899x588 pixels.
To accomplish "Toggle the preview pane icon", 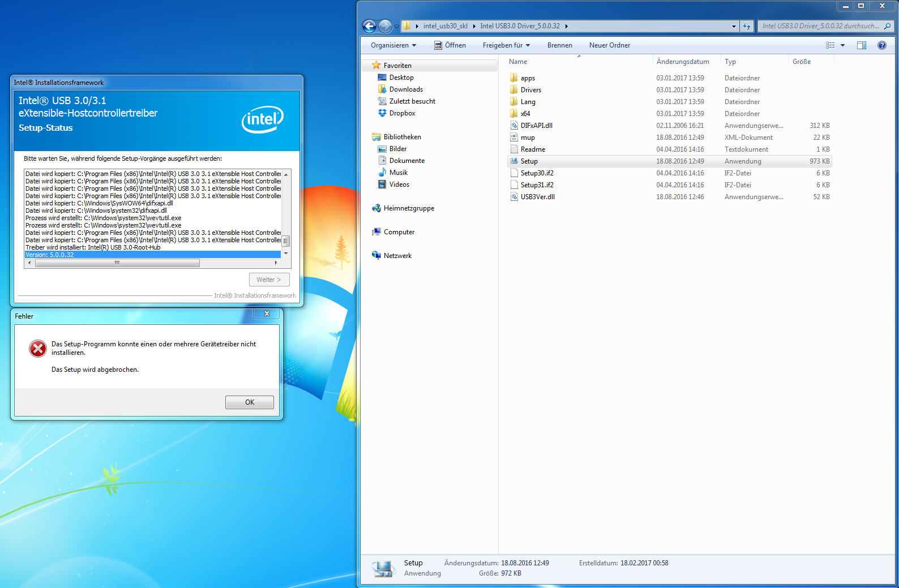I will (862, 45).
